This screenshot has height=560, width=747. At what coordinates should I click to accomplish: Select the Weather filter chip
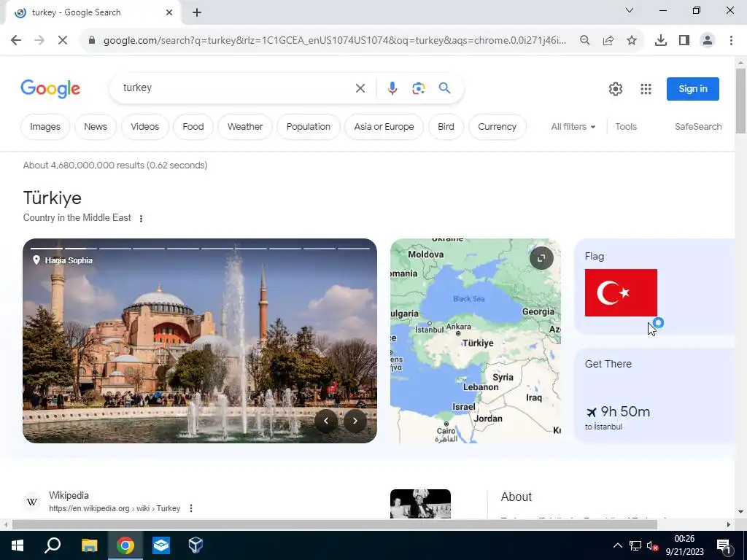tap(245, 127)
